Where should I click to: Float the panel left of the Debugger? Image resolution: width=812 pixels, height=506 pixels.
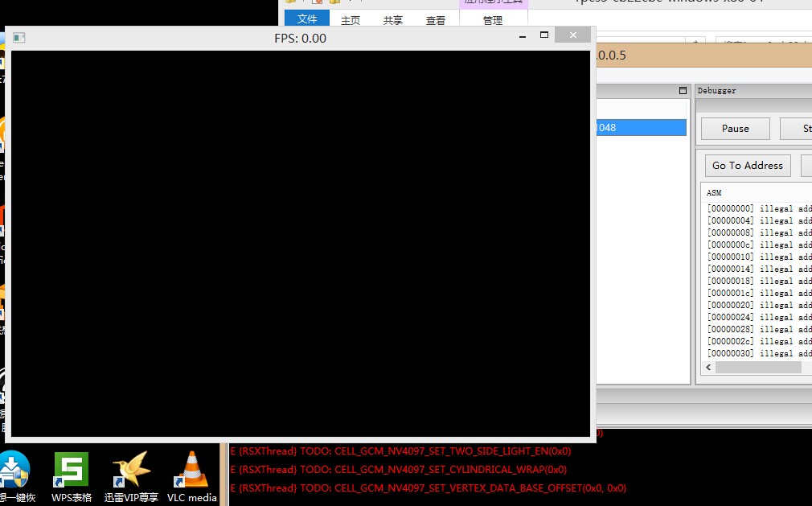[683, 91]
